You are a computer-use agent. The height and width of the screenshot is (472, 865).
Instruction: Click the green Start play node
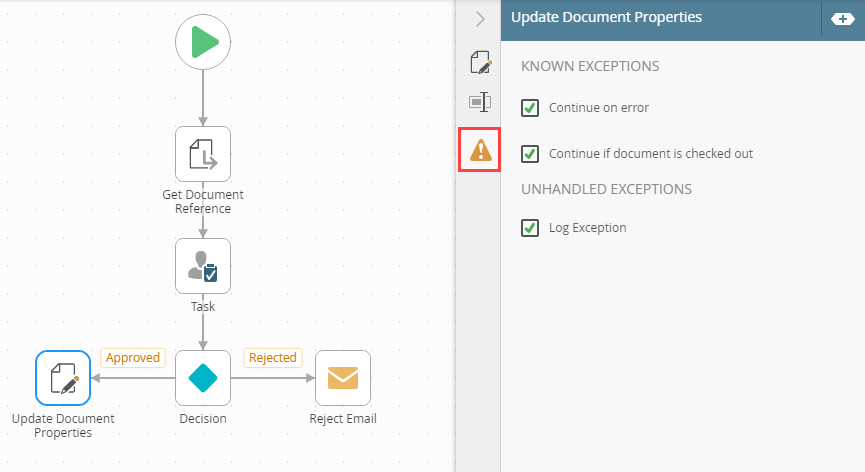(203, 42)
